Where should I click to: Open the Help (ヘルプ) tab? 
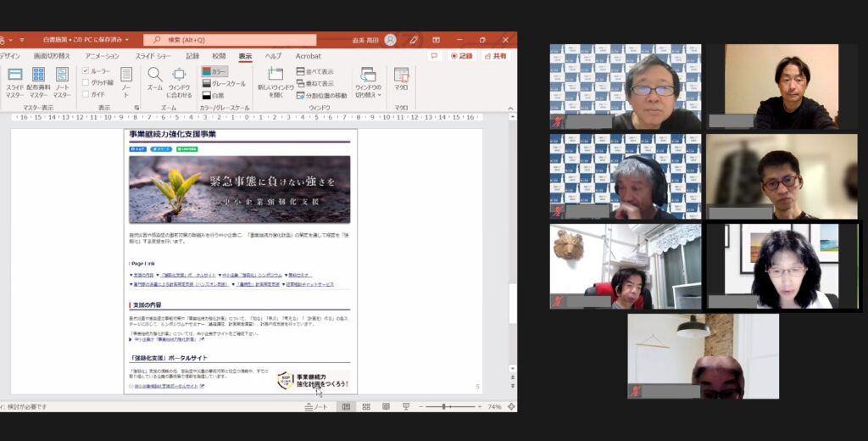[273, 56]
